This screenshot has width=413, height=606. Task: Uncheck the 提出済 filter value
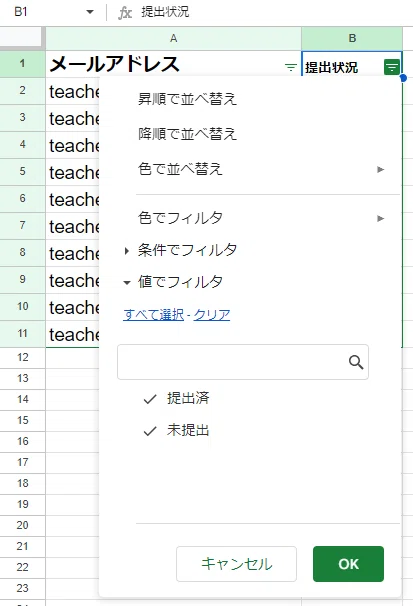(x=176, y=398)
